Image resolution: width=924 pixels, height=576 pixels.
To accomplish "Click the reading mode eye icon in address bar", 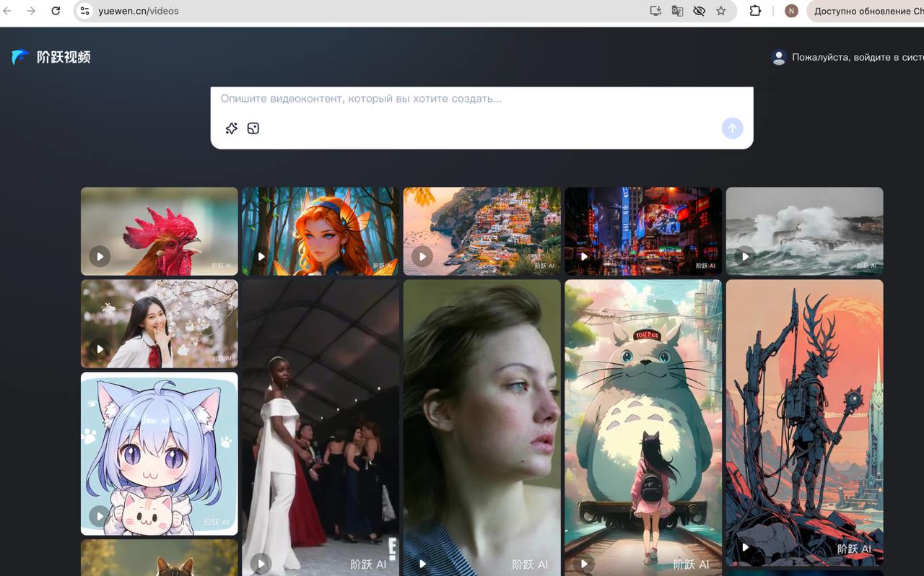I will pyautogui.click(x=699, y=11).
